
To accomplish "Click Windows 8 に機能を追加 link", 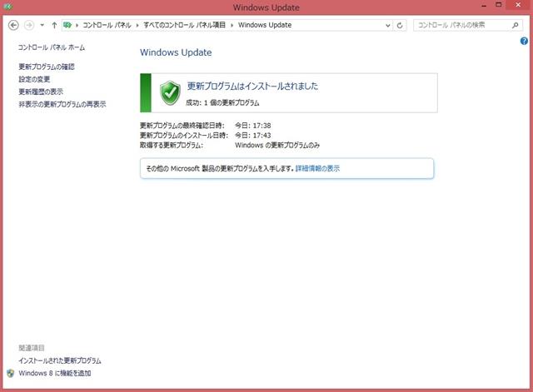I will click(x=55, y=373).
